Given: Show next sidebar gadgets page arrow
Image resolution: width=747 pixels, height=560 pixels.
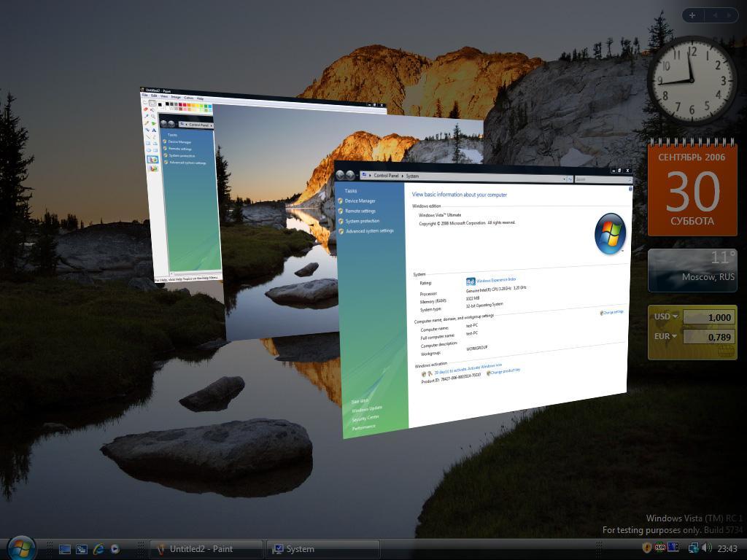Looking at the screenshot, I should 729,15.
